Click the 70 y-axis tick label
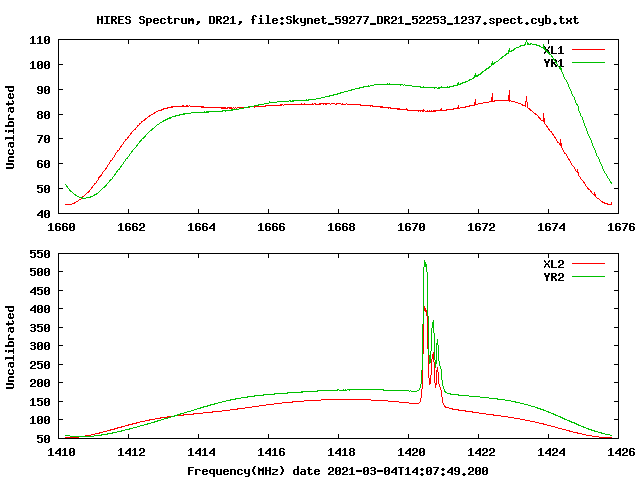Viewport: 640px width, 480px height. tap(43, 139)
